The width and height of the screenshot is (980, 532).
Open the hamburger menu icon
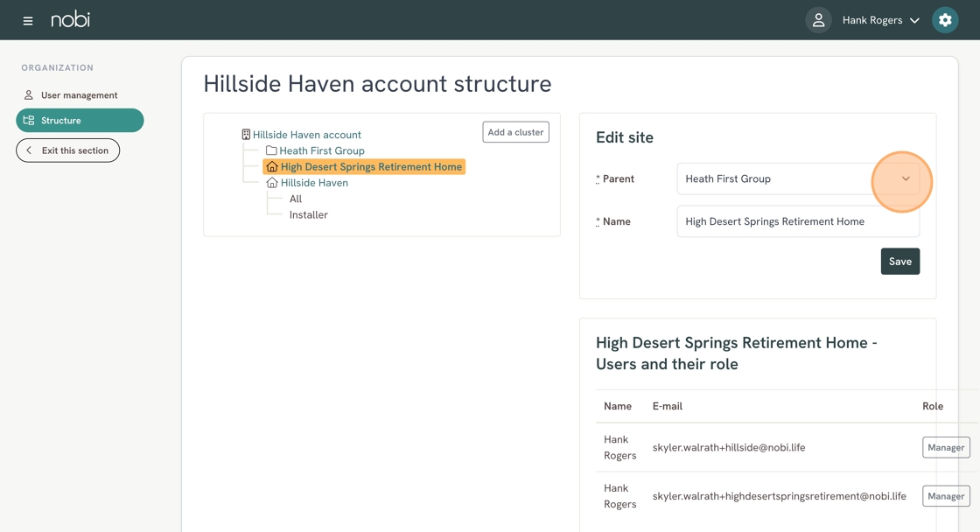pos(27,21)
